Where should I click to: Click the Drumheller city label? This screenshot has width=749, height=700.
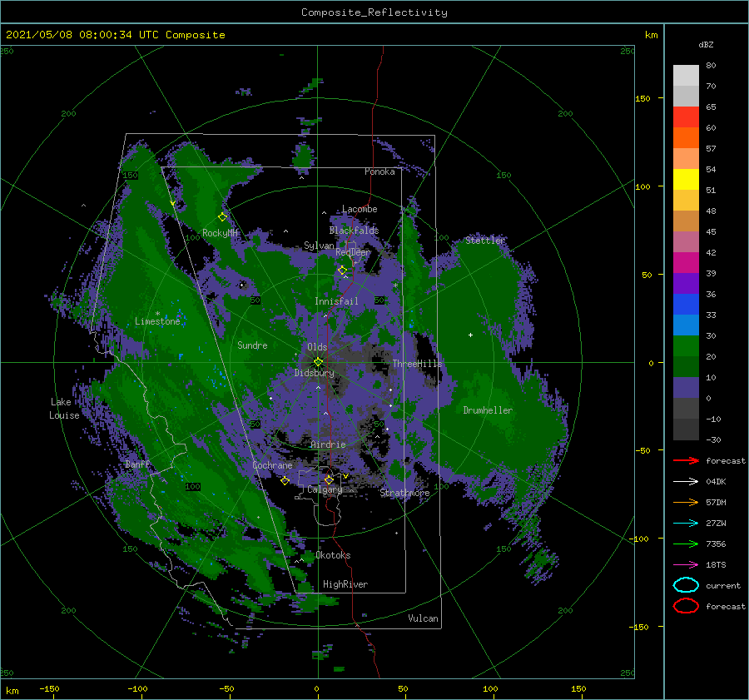488,410
